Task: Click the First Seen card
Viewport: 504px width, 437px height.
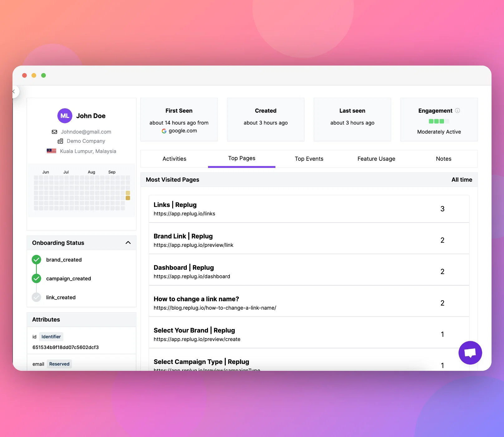Action: (179, 120)
